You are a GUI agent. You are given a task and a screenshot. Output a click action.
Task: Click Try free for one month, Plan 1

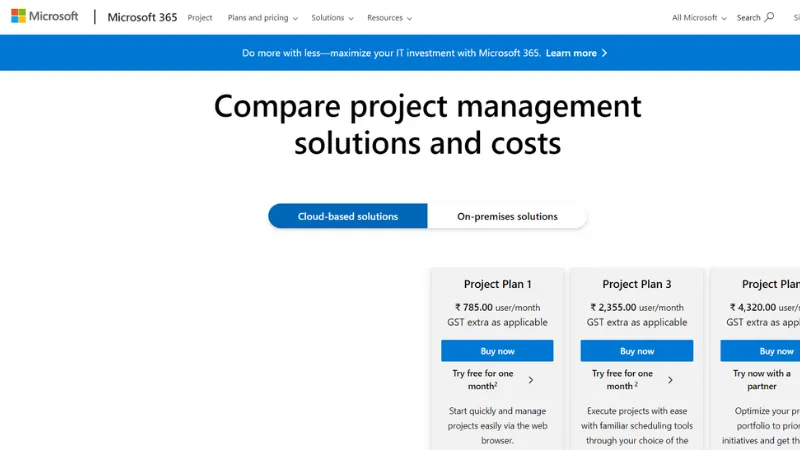pyautogui.click(x=483, y=379)
